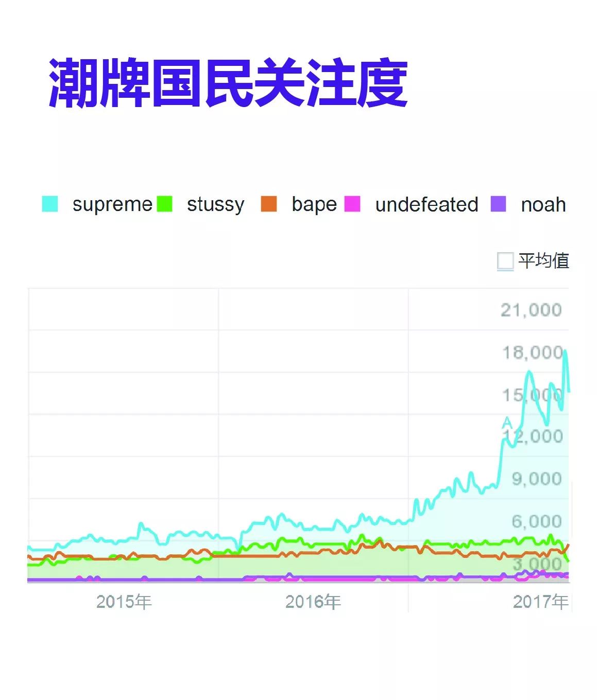The width and height of the screenshot is (597, 700).
Task: Click the purple noah legend swatch
Action: pyautogui.click(x=498, y=204)
